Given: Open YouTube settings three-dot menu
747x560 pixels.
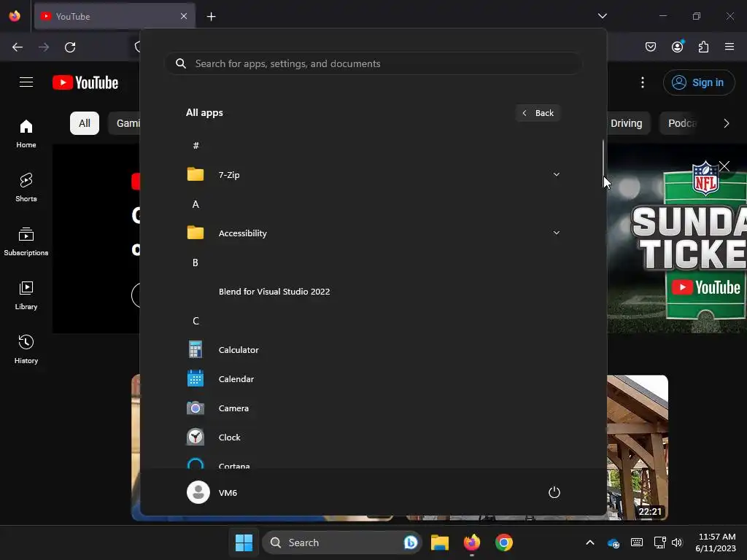Looking at the screenshot, I should pyautogui.click(x=642, y=82).
